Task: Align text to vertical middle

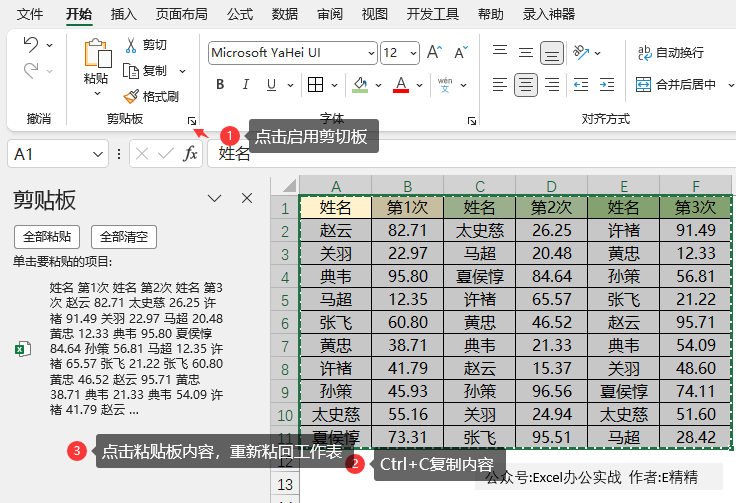Action: 526,53
